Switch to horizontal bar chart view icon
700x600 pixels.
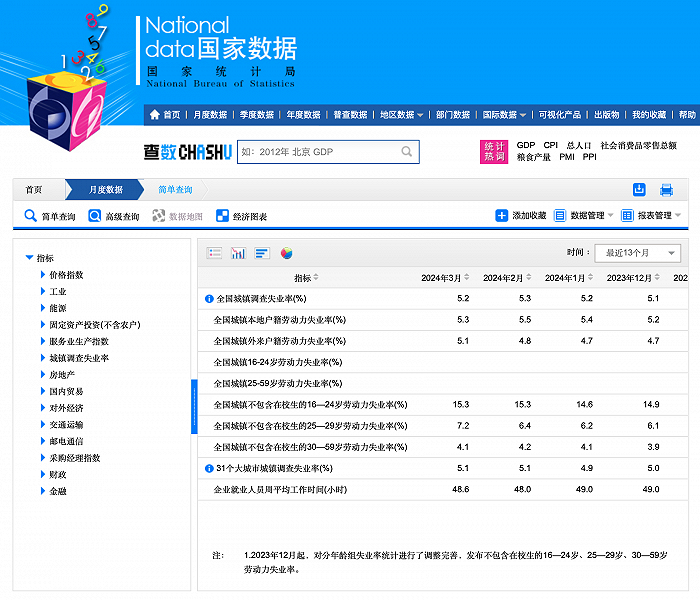[262, 253]
